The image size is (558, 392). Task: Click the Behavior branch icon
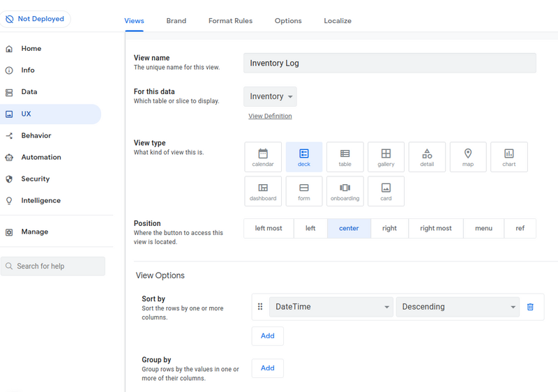tap(9, 136)
